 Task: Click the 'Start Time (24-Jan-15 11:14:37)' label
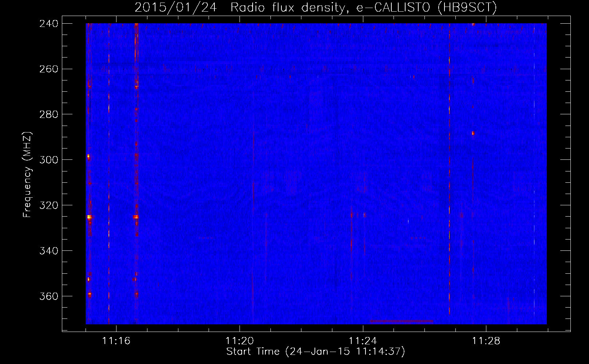tap(316, 352)
